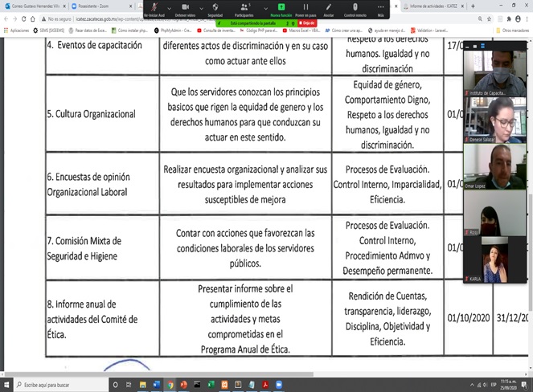Image resolution: width=533 pixels, height=392 pixels.
Task: Switch to Posasistente - Zoom tab
Action: click(99, 6)
